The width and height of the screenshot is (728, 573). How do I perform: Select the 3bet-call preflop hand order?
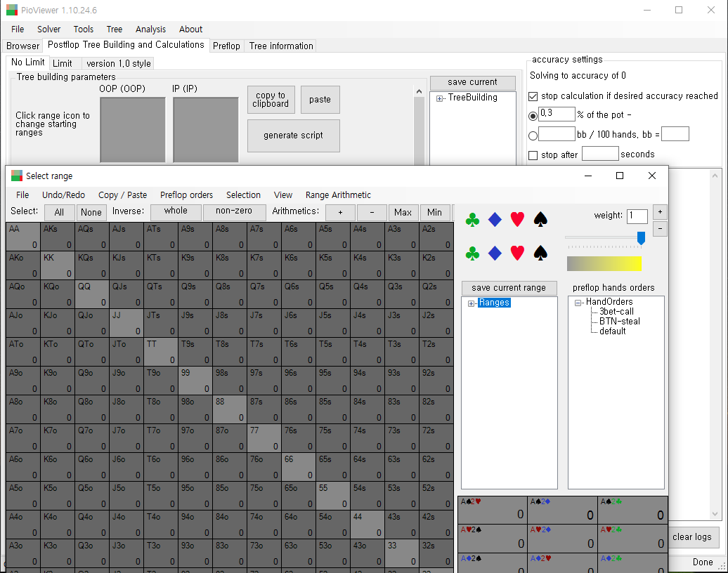click(616, 311)
